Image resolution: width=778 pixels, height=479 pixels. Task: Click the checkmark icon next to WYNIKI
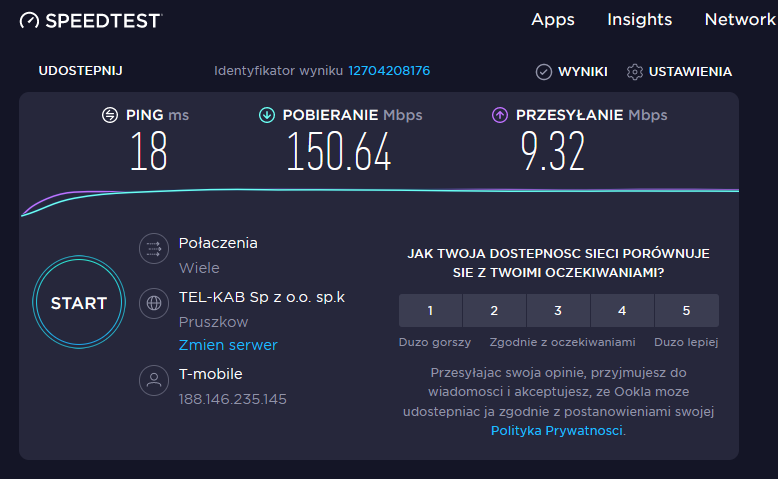pos(544,71)
